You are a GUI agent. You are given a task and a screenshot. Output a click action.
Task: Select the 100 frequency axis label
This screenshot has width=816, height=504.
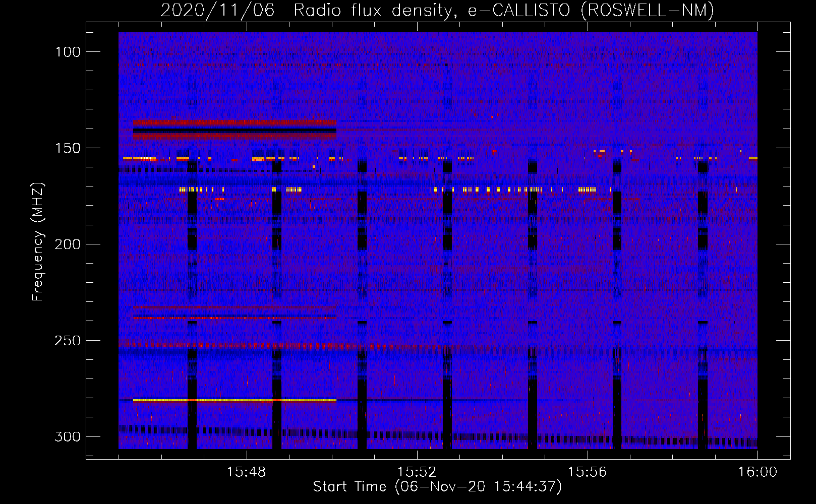[68, 52]
